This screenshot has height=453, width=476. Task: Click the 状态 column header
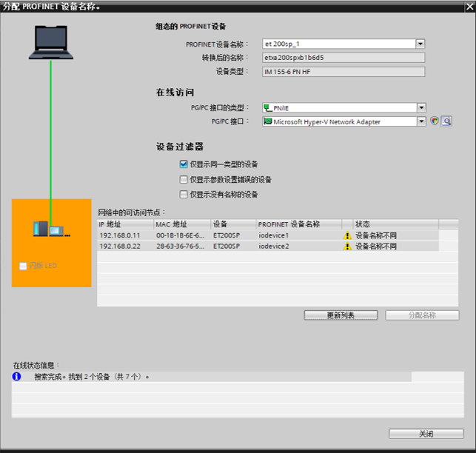[396, 224]
